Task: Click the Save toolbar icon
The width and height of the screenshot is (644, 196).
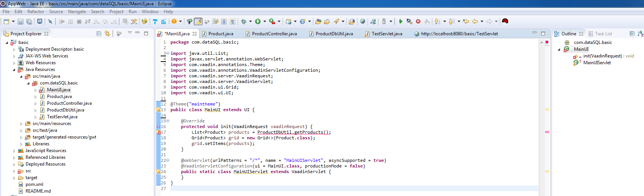Action: (20, 22)
